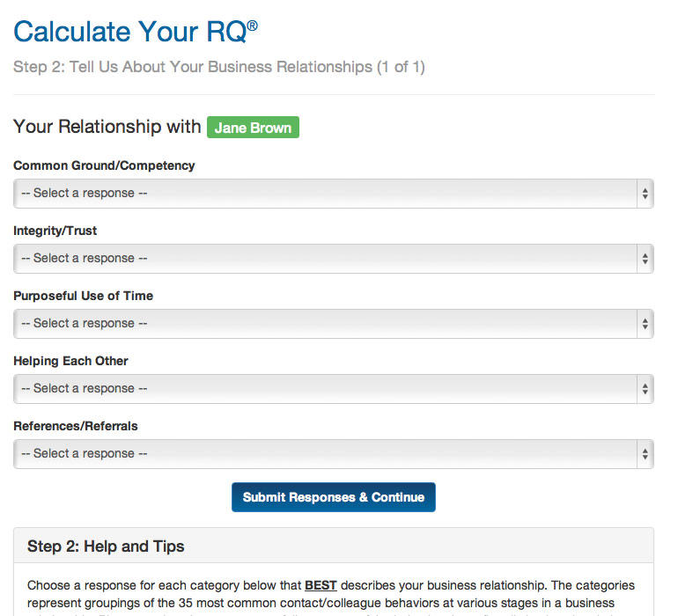Click the green Jane Brown badge
The width and height of the screenshot is (678, 616).
253,128
